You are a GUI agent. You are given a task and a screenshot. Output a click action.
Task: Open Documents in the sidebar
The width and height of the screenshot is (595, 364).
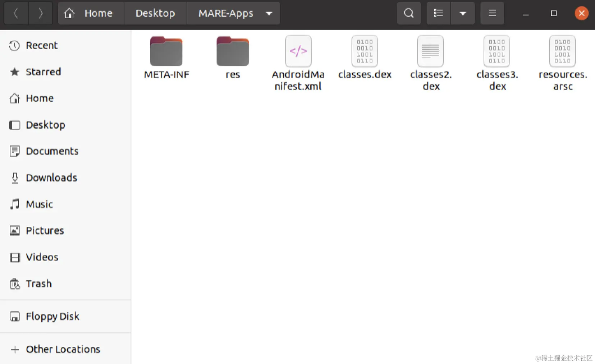pos(65,151)
